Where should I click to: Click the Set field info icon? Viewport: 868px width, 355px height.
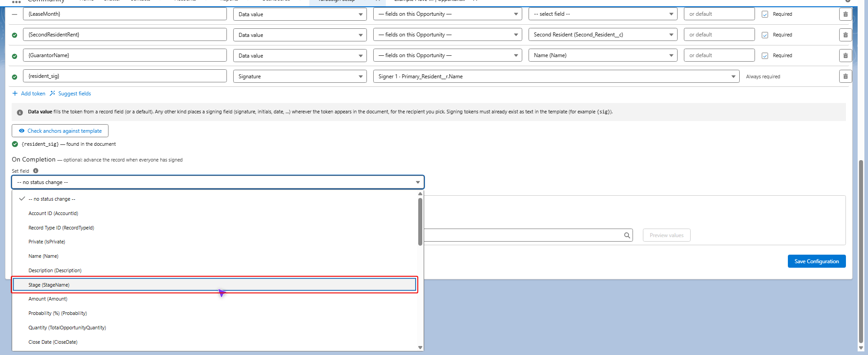(36, 171)
